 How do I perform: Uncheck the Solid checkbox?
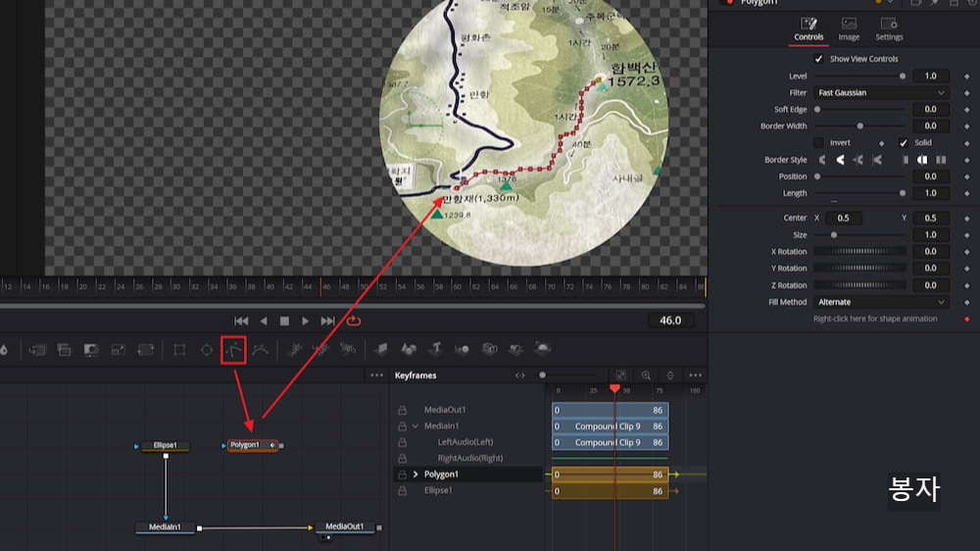pyautogui.click(x=904, y=142)
